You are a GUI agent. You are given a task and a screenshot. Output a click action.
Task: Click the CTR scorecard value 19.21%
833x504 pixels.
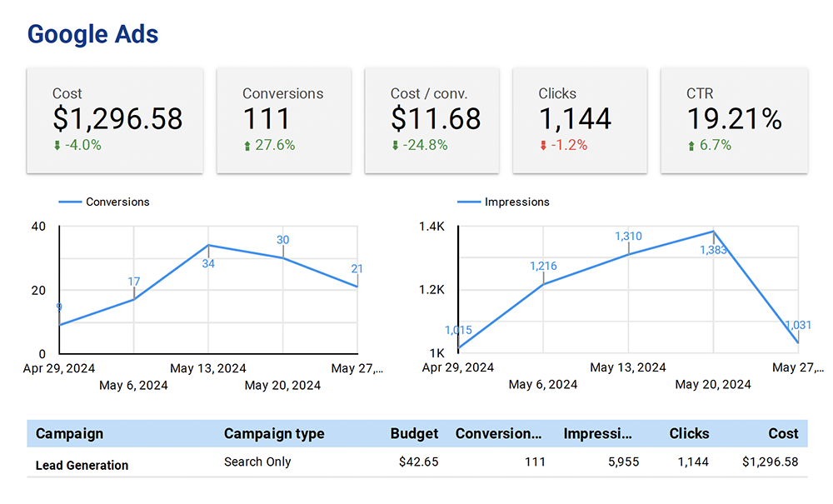pos(734,118)
